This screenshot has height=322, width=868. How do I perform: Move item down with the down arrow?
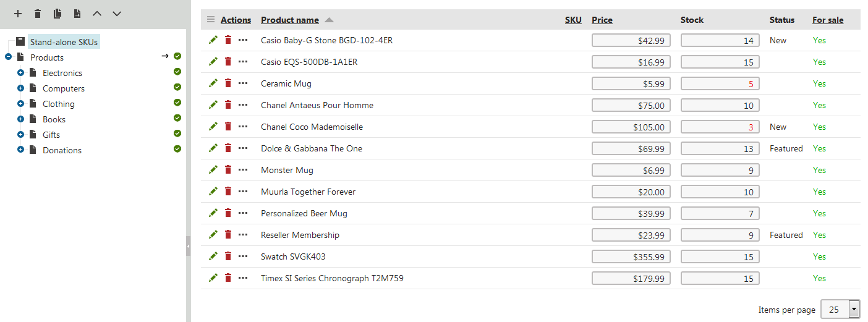tap(116, 14)
